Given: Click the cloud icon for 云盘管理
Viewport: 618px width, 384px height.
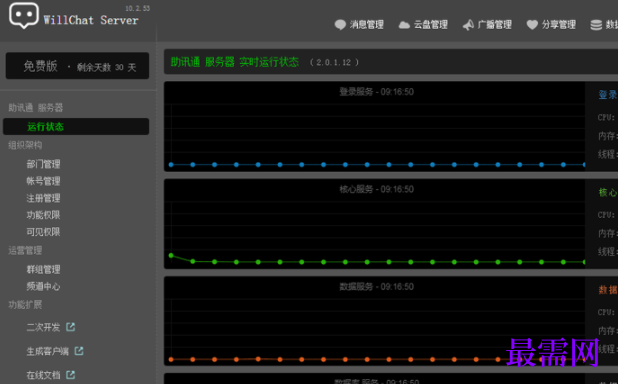Looking at the screenshot, I should (x=404, y=25).
